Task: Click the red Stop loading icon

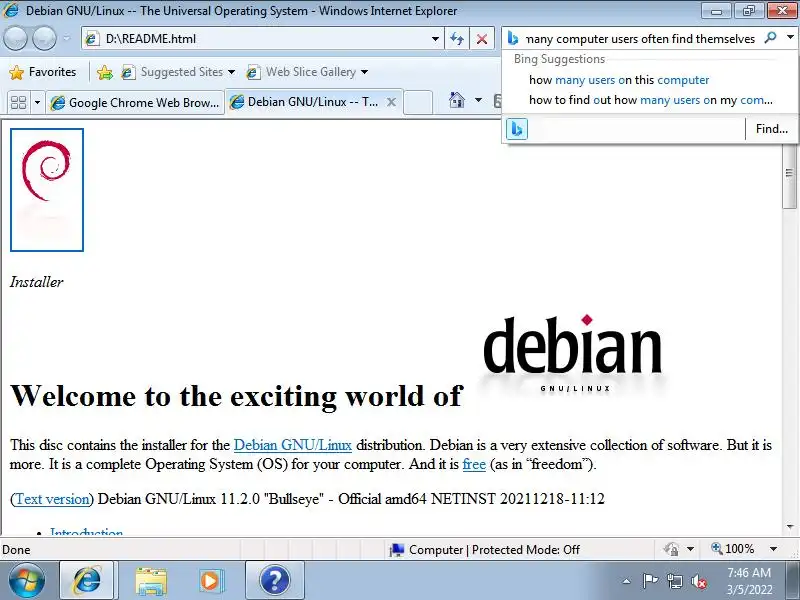Action: click(481, 39)
